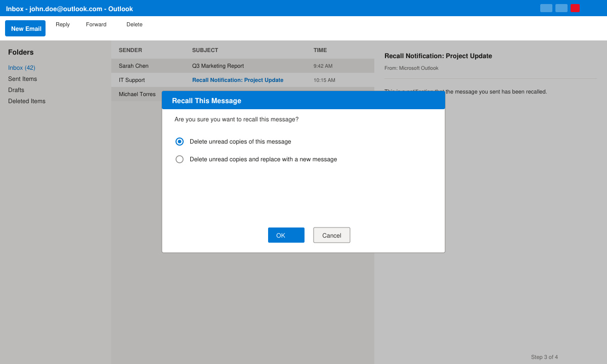
Task: Open the Drafts folder
Action: (16, 90)
